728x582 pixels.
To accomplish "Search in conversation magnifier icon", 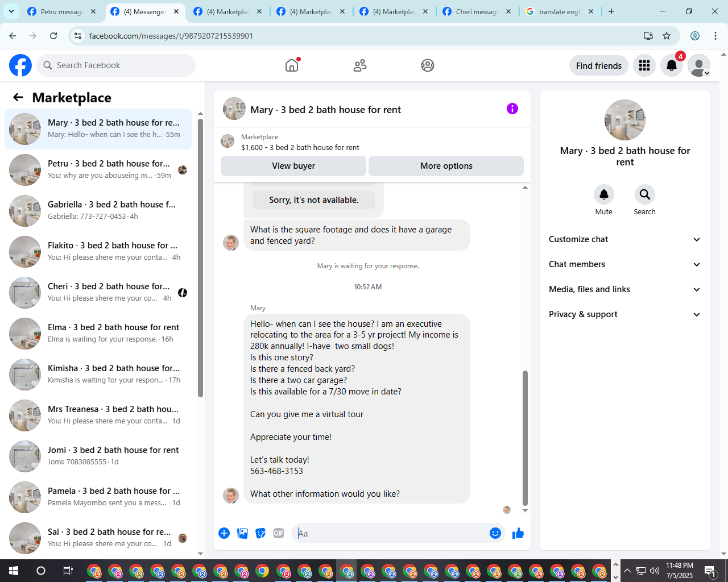I will coord(644,194).
